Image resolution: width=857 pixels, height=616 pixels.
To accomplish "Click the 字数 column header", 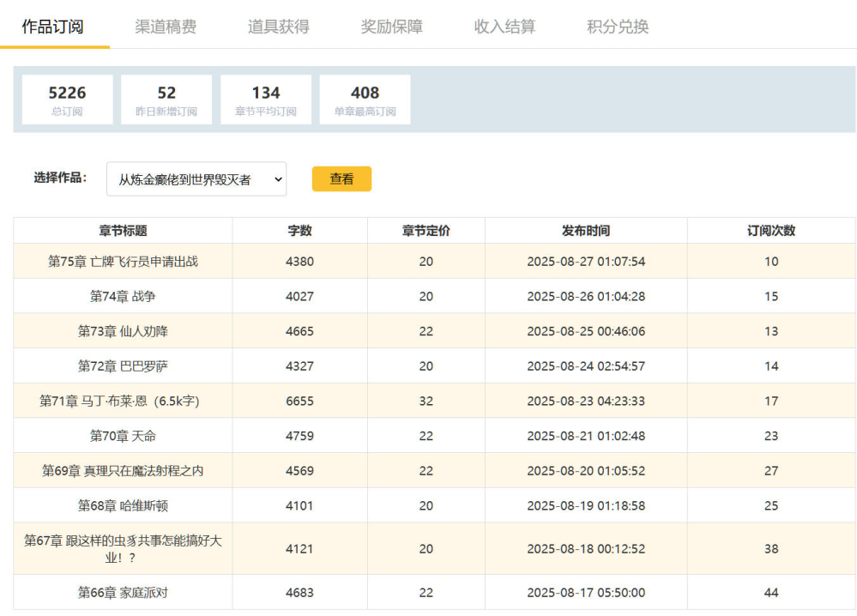I will (x=299, y=231).
